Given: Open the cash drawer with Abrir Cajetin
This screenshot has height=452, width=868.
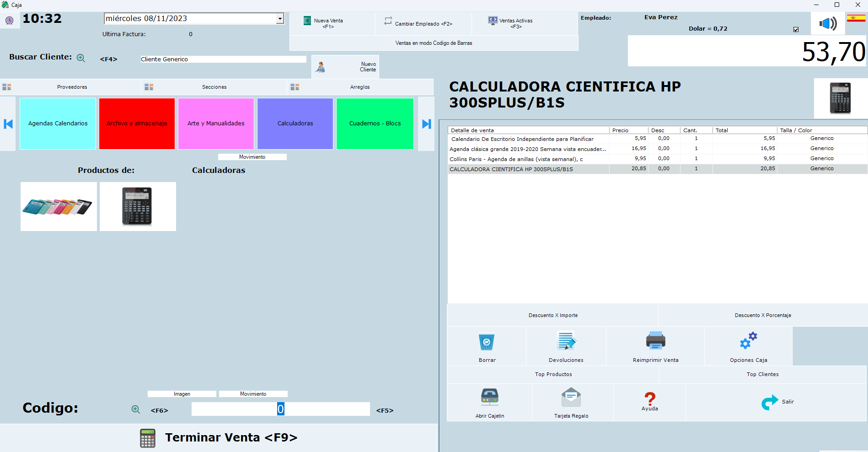Looking at the screenshot, I should [489, 397].
